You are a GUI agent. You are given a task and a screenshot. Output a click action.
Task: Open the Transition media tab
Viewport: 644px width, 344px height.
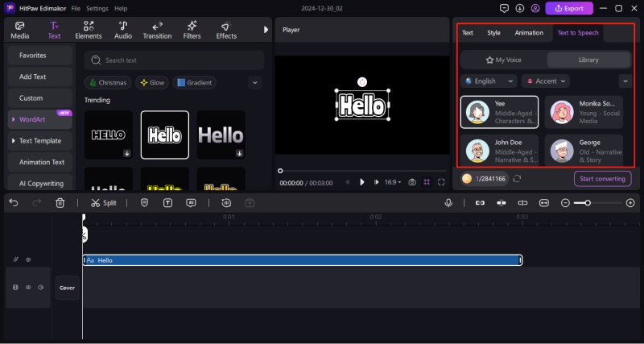[x=157, y=31]
